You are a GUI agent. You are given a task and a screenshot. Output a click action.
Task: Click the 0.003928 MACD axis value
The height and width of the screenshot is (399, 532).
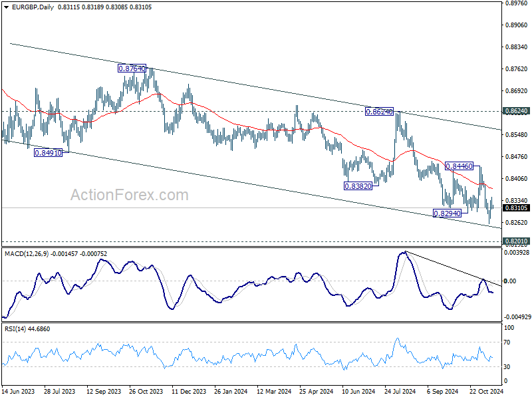coord(517,253)
